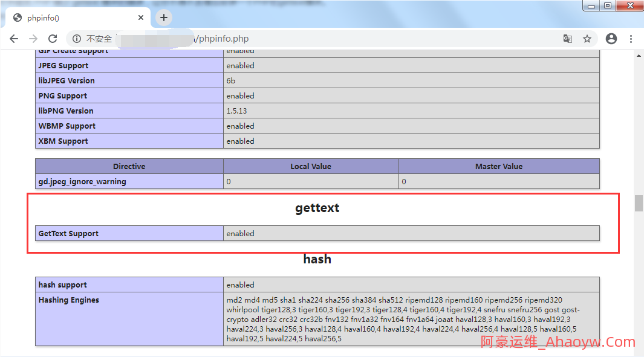Click the translate page icon
This screenshot has height=357, width=644.
point(567,39)
